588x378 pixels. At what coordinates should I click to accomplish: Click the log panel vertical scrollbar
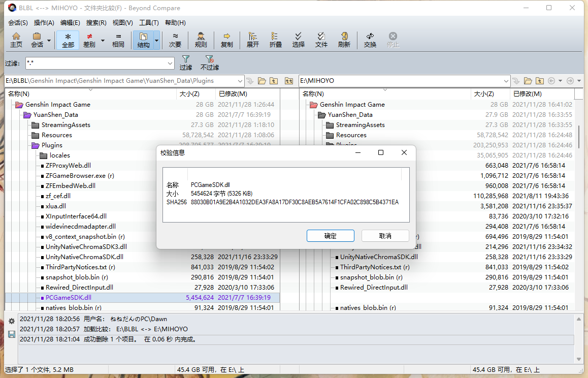[x=579, y=339]
